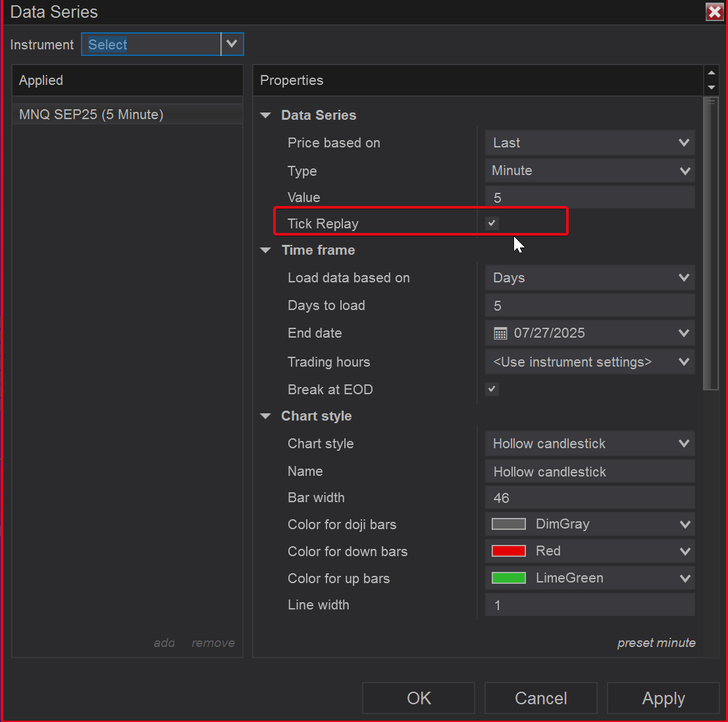Collapse the Time frame section
728x722 pixels.
click(266, 250)
